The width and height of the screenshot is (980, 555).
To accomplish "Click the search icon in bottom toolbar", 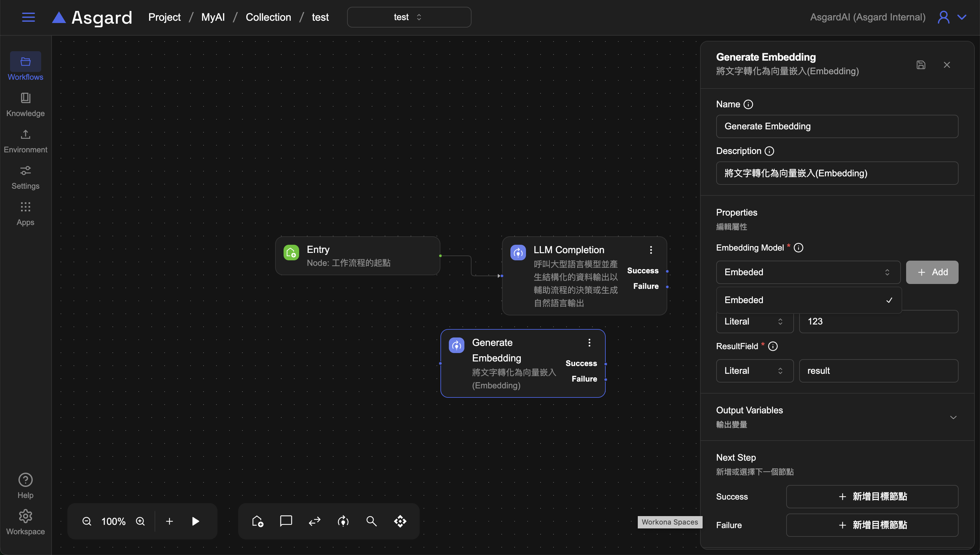I will pos(371,521).
